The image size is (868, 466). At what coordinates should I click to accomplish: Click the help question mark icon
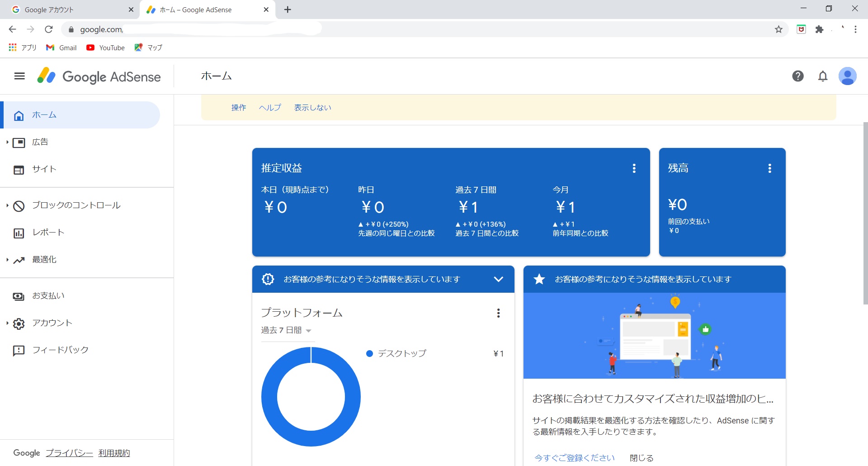[x=798, y=76]
